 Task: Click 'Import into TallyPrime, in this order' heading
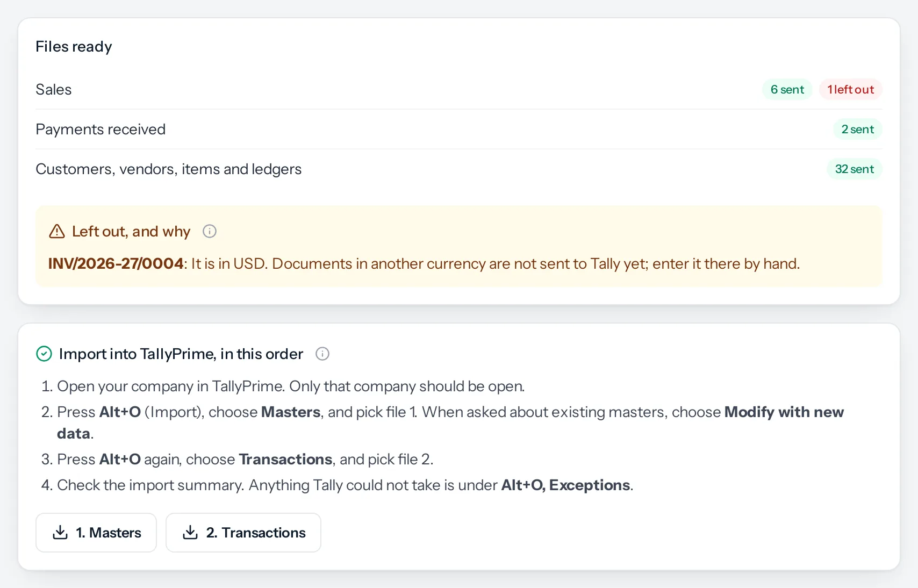coord(181,354)
